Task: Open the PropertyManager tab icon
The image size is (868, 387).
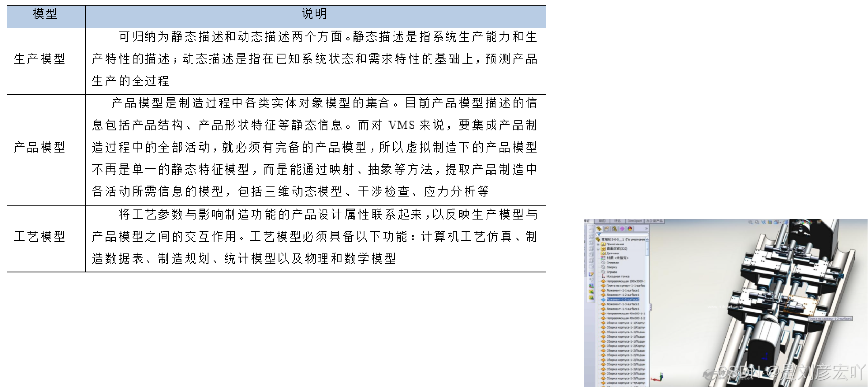Action: (607, 229)
